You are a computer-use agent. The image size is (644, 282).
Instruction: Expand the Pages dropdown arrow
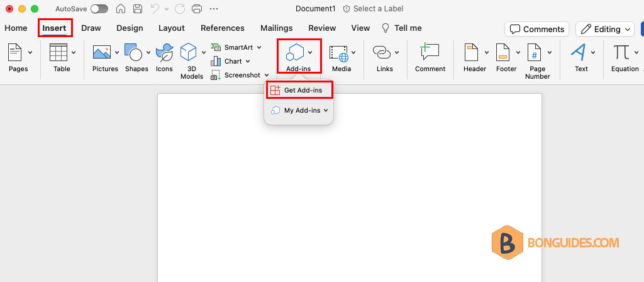coord(30,52)
